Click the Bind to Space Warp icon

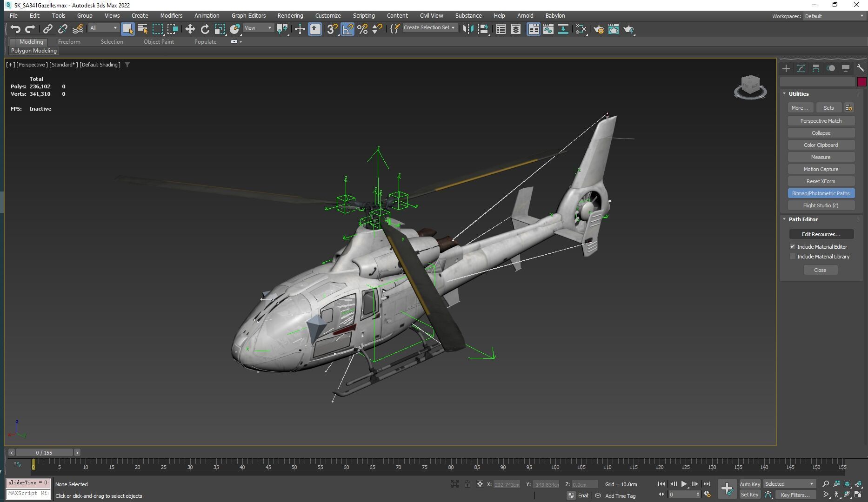click(78, 29)
